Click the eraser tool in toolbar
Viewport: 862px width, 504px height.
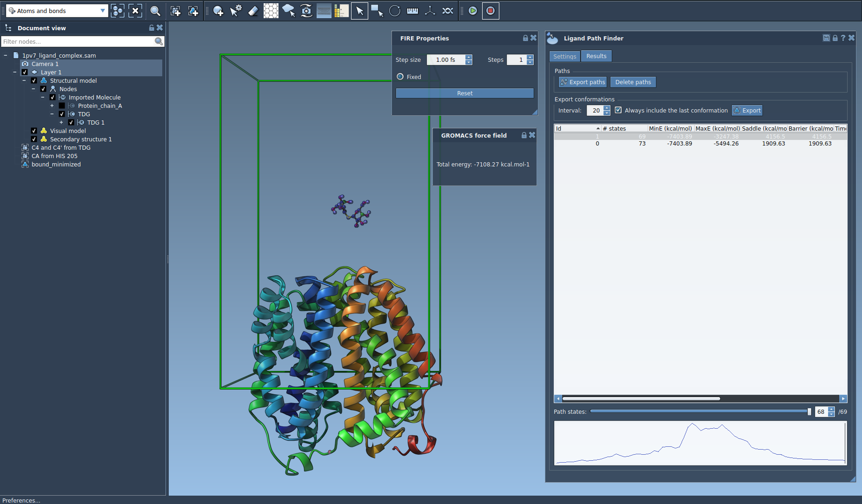tap(253, 11)
